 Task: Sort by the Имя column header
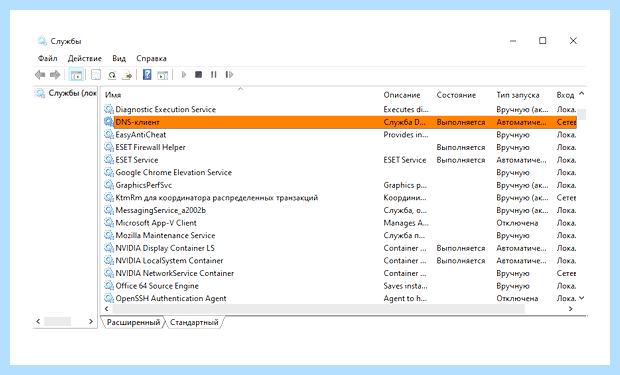coord(113,95)
